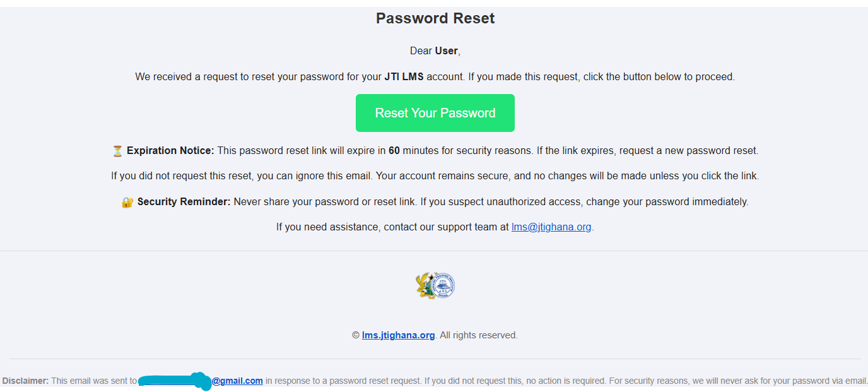Click the green Reset Your Password button
The width and height of the screenshot is (868, 392).
pyautogui.click(x=435, y=113)
